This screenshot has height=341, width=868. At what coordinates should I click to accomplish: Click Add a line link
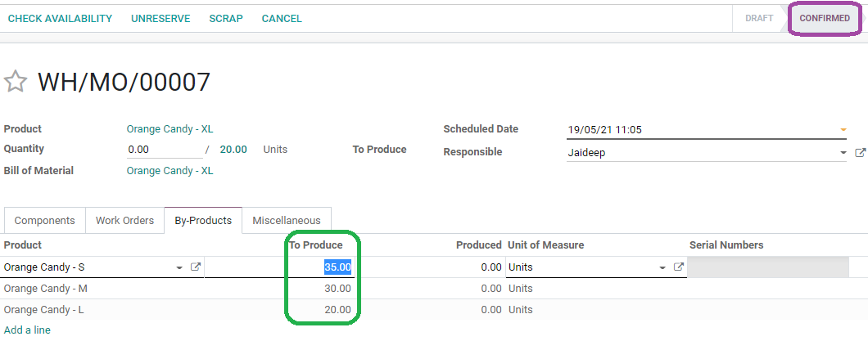27,330
